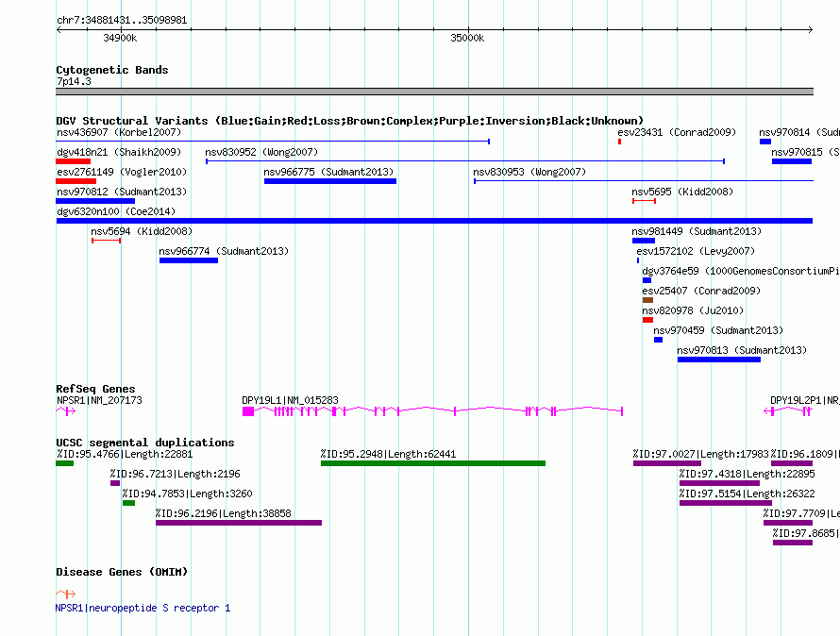The height and width of the screenshot is (636, 840).
Task: Click the nsv966775 (Sudmant2013) blue bar
Action: (x=330, y=181)
